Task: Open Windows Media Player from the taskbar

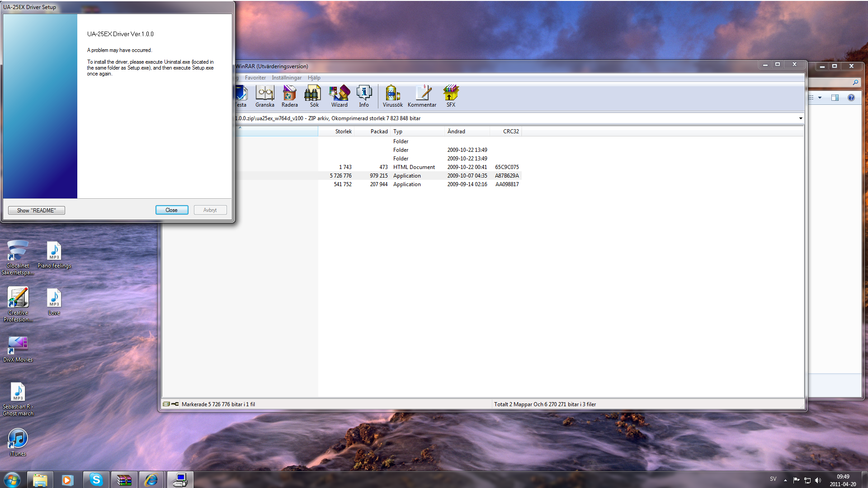Action: click(x=68, y=480)
